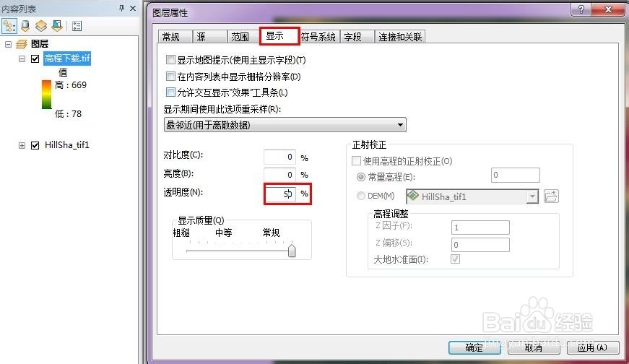Collapse the 高程下载.tif layer node
The height and width of the screenshot is (364, 629).
(22, 58)
